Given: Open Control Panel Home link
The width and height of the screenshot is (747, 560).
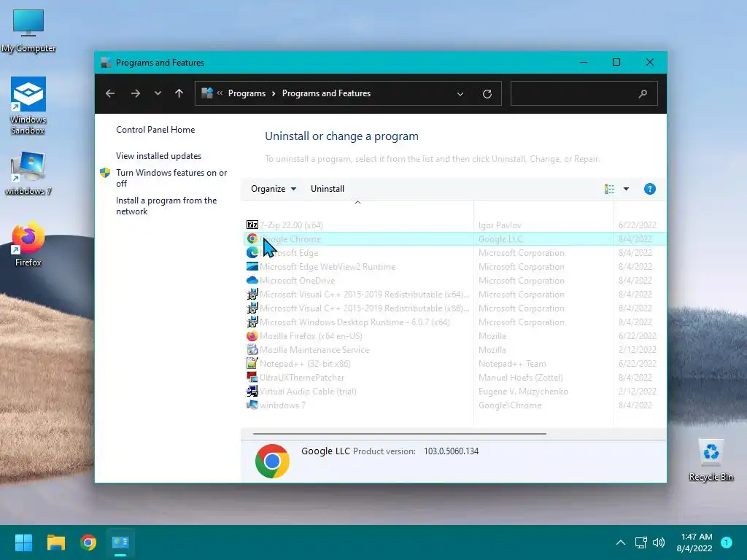Looking at the screenshot, I should [x=155, y=130].
